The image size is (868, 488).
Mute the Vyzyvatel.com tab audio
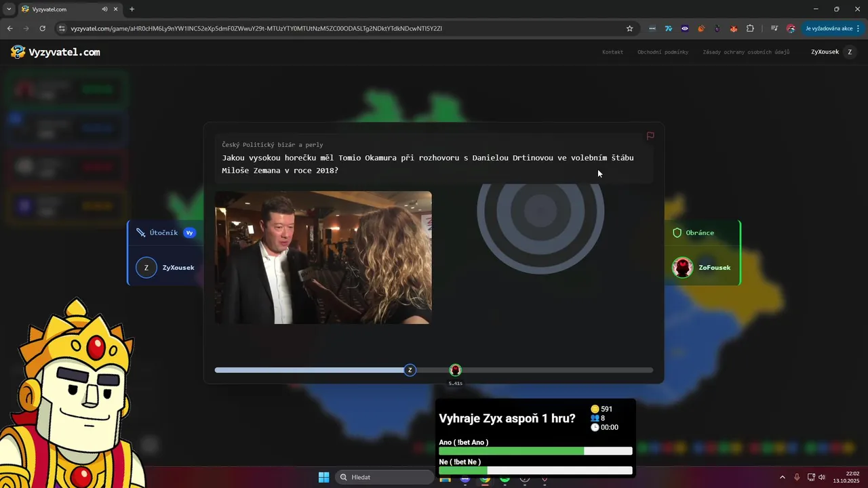coord(104,9)
